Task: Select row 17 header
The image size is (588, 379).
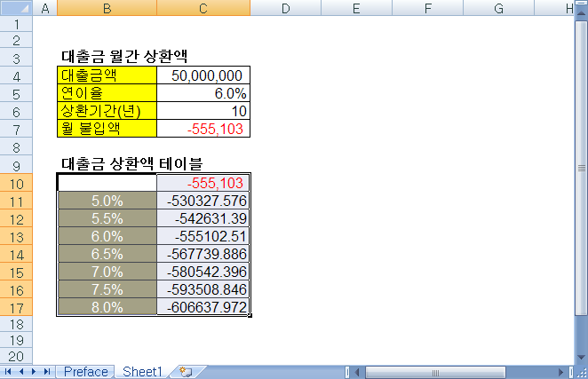Action: coord(16,308)
